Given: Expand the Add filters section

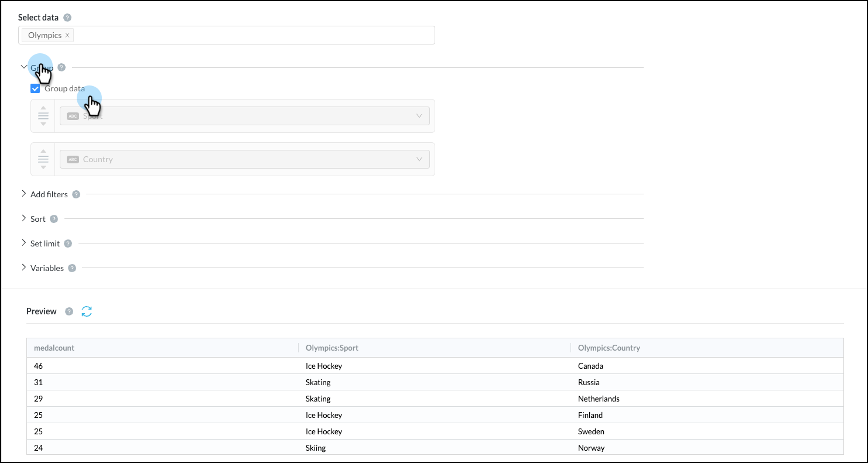Looking at the screenshot, I should (24, 194).
